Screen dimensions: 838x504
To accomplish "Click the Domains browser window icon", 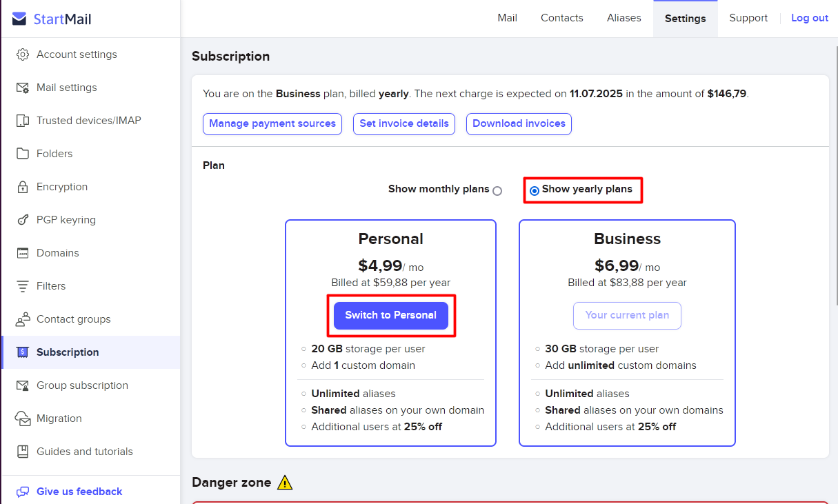I will pos(23,253).
